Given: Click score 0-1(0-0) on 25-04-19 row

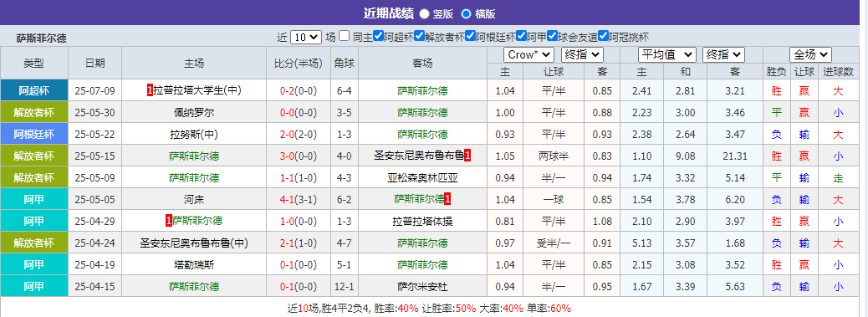Looking at the screenshot, I should tap(299, 265).
